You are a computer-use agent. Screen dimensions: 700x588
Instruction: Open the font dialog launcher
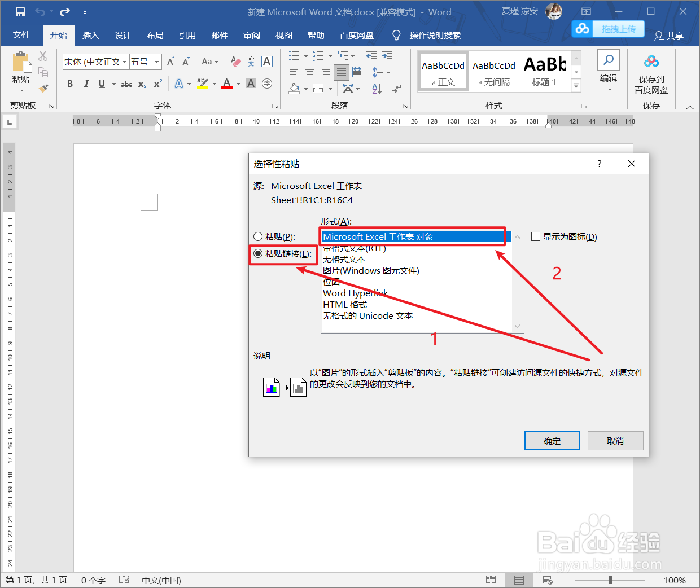(x=275, y=106)
